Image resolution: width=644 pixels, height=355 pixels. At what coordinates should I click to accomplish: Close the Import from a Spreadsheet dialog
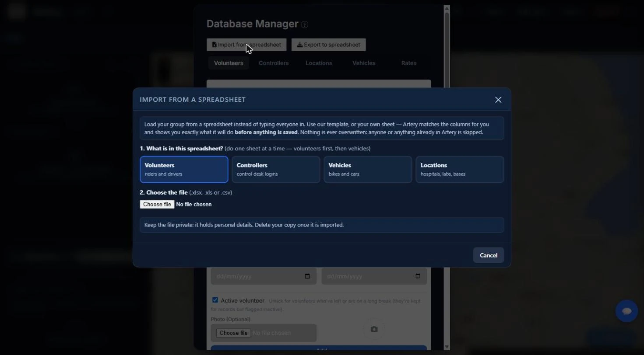pos(498,100)
